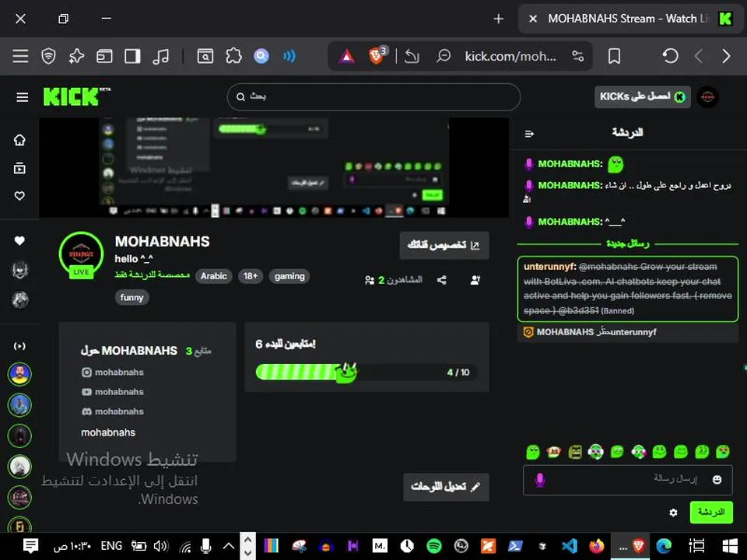Click the follower goal progress bar
747x560 pixels.
point(366,372)
